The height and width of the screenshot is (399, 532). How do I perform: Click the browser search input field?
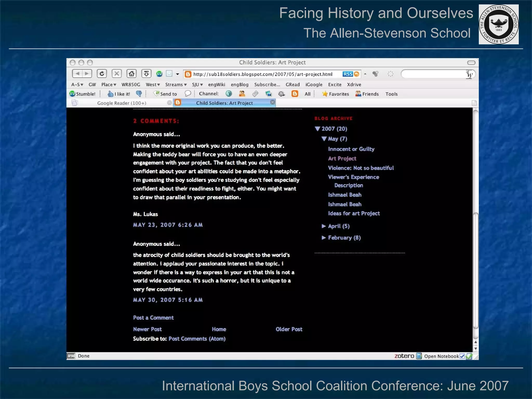[434, 74]
